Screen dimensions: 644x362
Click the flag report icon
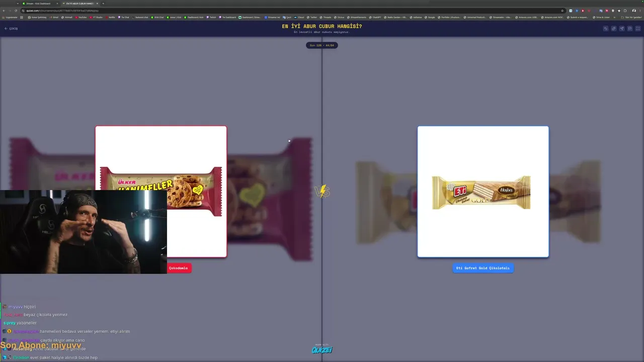tap(630, 29)
